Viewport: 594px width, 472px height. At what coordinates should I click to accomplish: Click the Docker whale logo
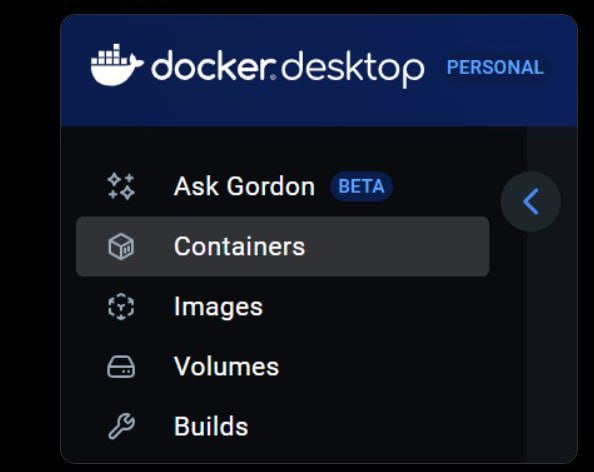tap(117, 65)
